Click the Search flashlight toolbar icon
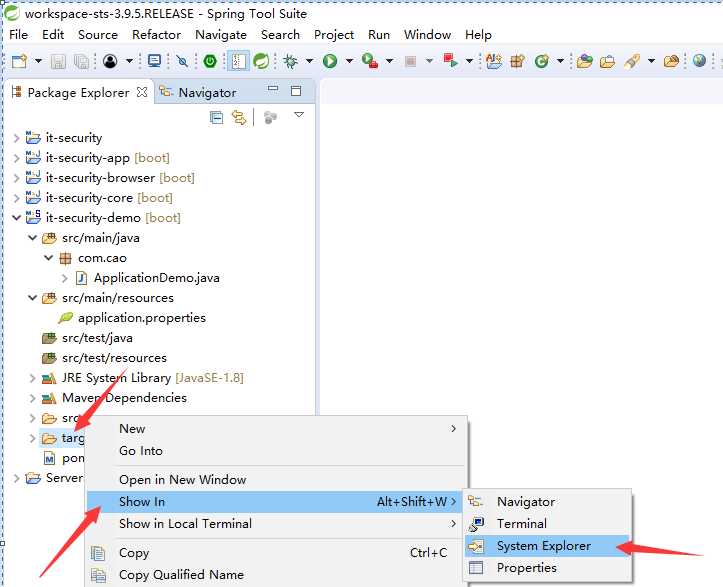The height and width of the screenshot is (587, 723). (x=632, y=61)
